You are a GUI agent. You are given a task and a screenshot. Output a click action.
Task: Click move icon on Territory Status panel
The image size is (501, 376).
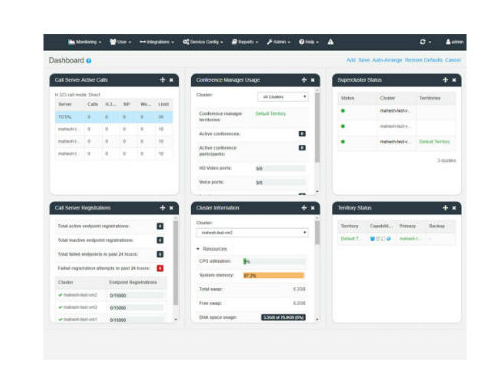tap(445, 208)
